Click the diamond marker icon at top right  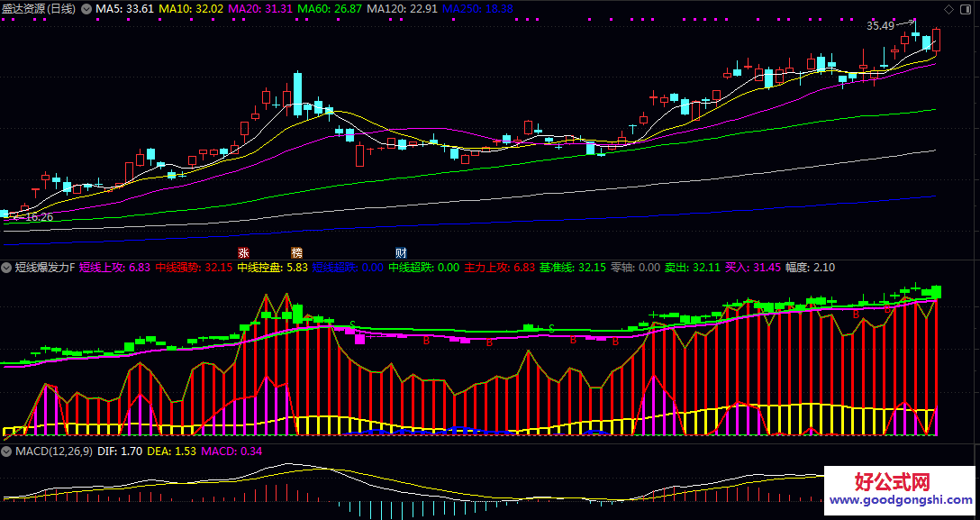(948, 9)
